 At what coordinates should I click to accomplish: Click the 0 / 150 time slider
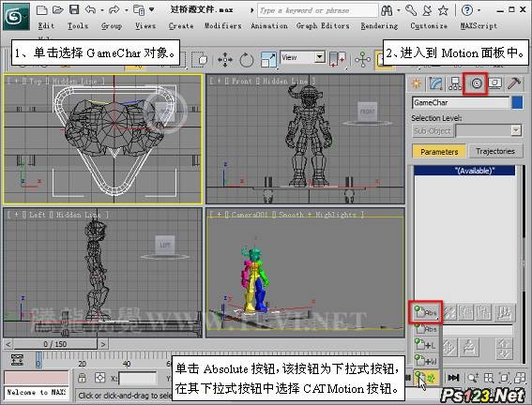(55, 344)
